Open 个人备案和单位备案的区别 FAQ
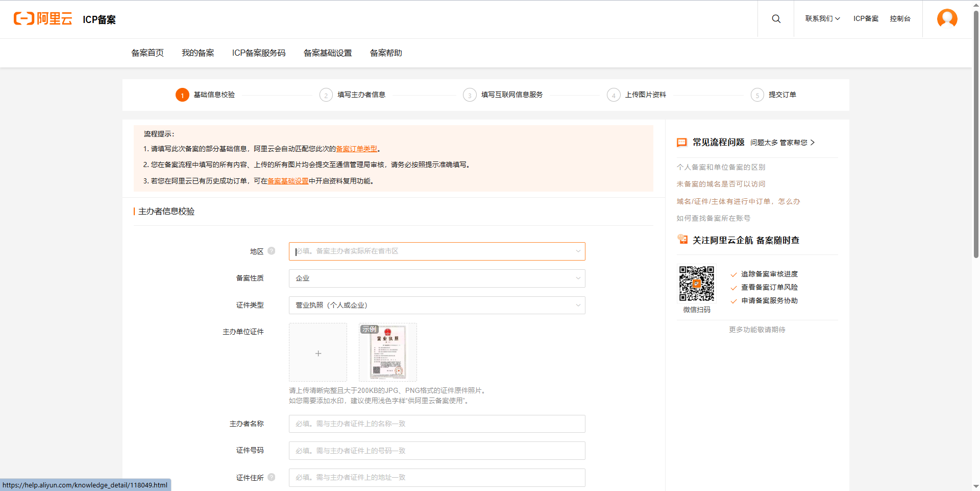 pyautogui.click(x=721, y=167)
